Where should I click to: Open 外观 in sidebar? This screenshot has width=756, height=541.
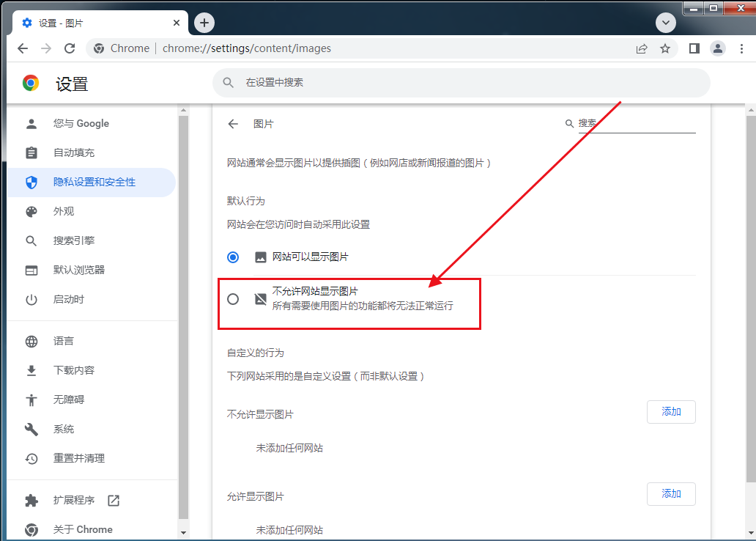[91, 211]
